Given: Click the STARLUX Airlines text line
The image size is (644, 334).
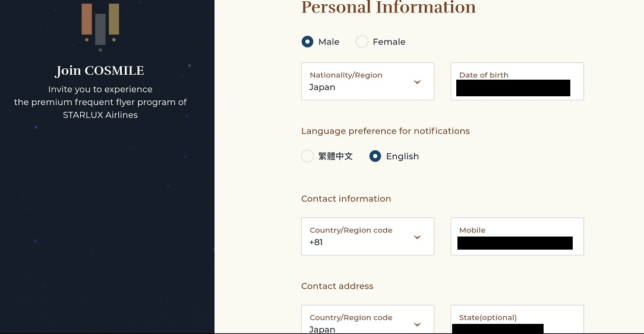Looking at the screenshot, I should click(100, 115).
